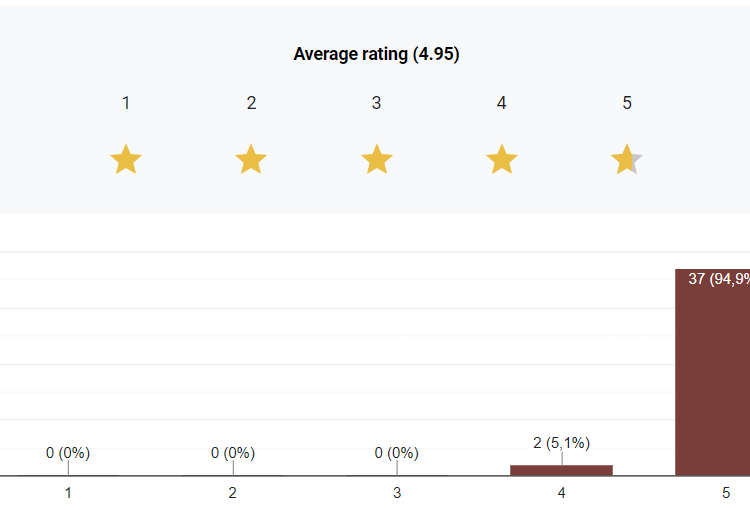The height and width of the screenshot is (510, 750).
Task: Click the fourth gold star
Action: 501,159
